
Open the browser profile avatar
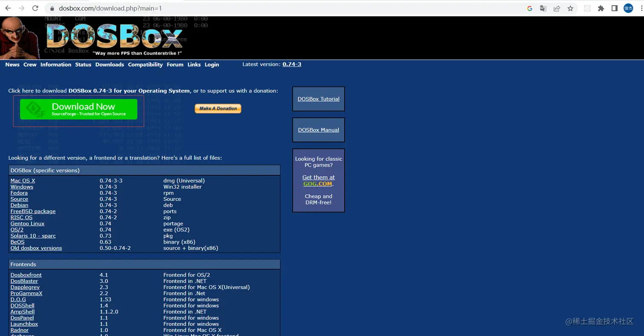click(x=628, y=8)
